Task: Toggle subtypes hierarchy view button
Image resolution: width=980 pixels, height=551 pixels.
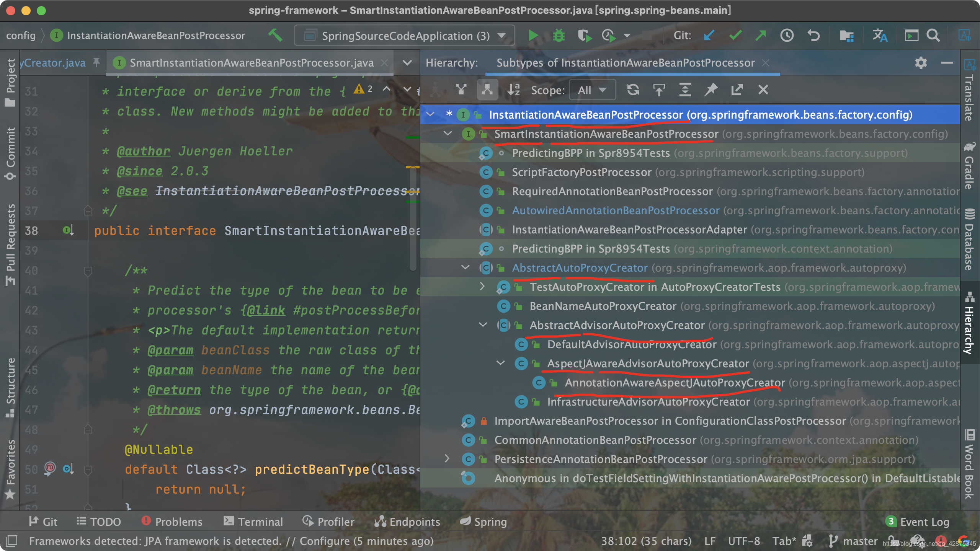Action: [487, 90]
